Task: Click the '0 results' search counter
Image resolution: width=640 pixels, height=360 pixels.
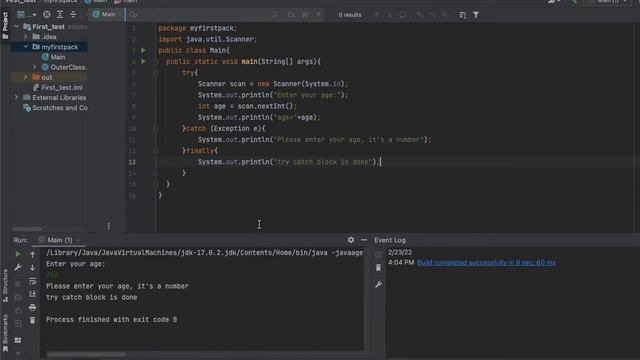Action: pyautogui.click(x=350, y=15)
